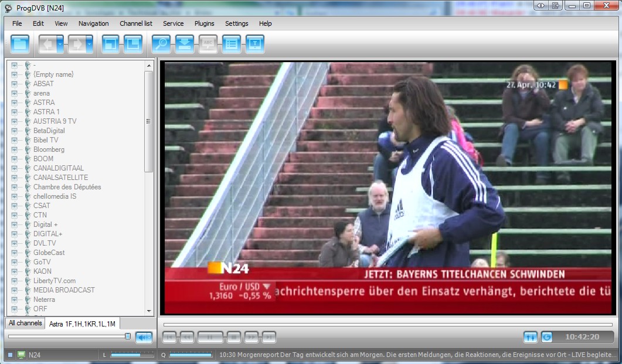Open the Settings menu
Image resolution: width=622 pixels, height=364 pixels.
click(237, 23)
